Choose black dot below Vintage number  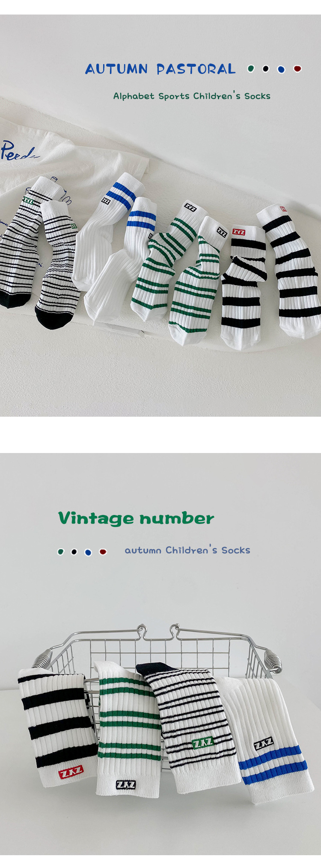[74, 552]
